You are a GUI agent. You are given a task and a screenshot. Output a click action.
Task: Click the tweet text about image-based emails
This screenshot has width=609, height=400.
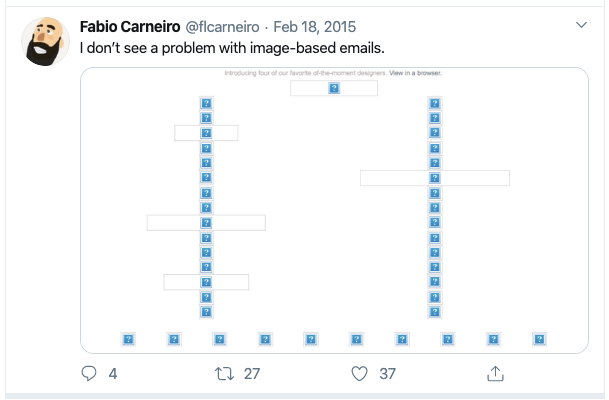pyautogui.click(x=232, y=48)
